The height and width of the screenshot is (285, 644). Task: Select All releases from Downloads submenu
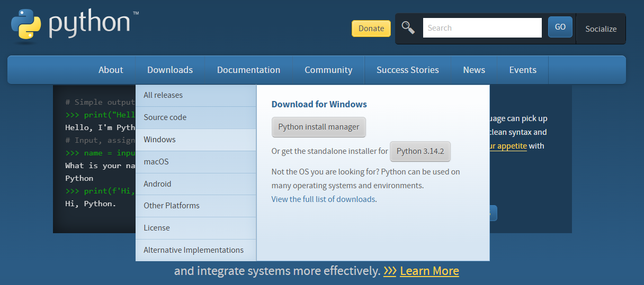pos(196,95)
